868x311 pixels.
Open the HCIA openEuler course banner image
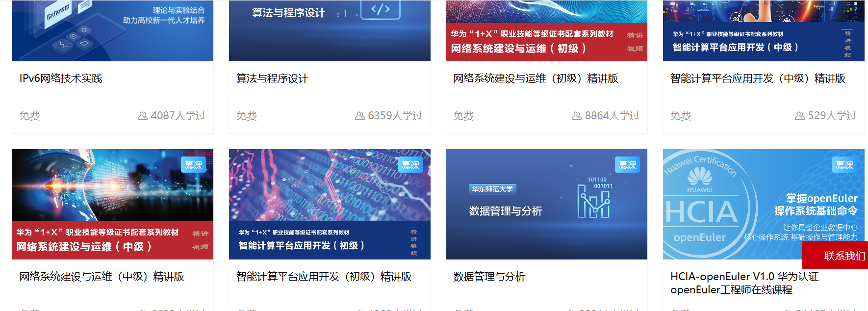764,204
